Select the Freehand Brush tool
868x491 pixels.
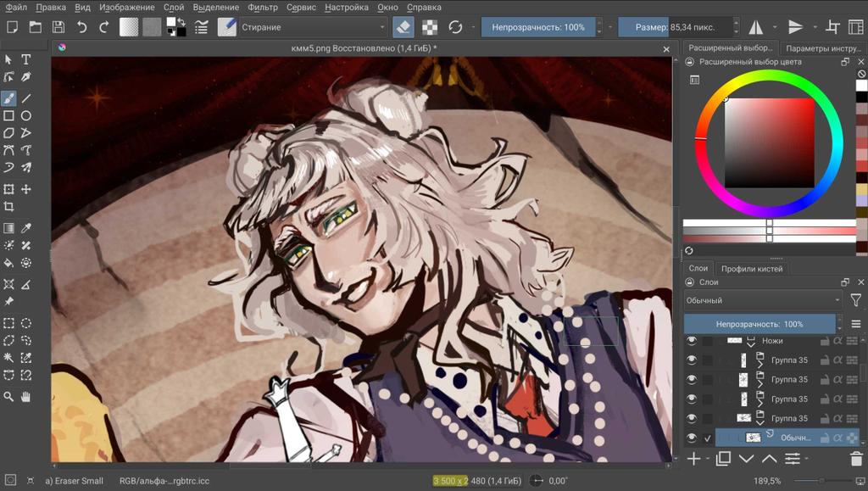click(x=8, y=98)
